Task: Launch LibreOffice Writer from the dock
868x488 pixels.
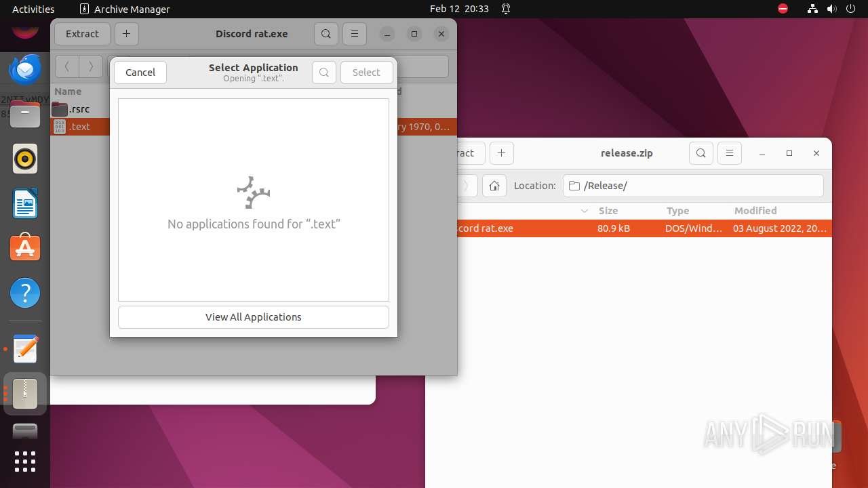Action: [25, 204]
